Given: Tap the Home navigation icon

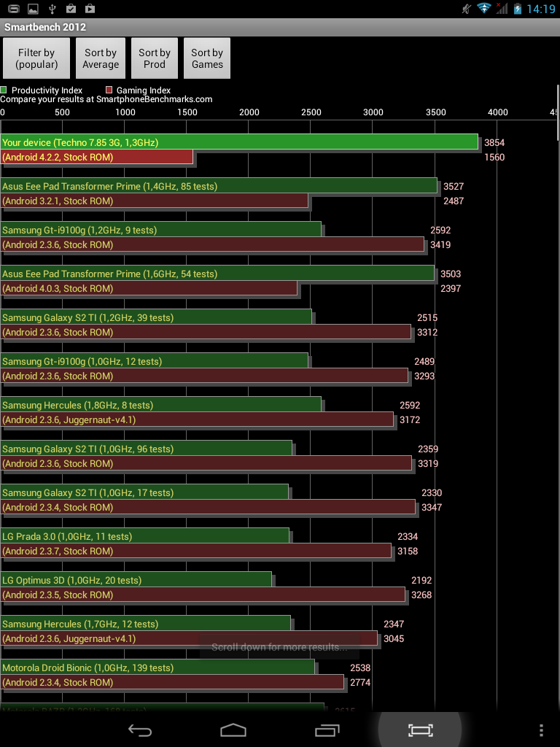Looking at the screenshot, I should coord(233,729).
